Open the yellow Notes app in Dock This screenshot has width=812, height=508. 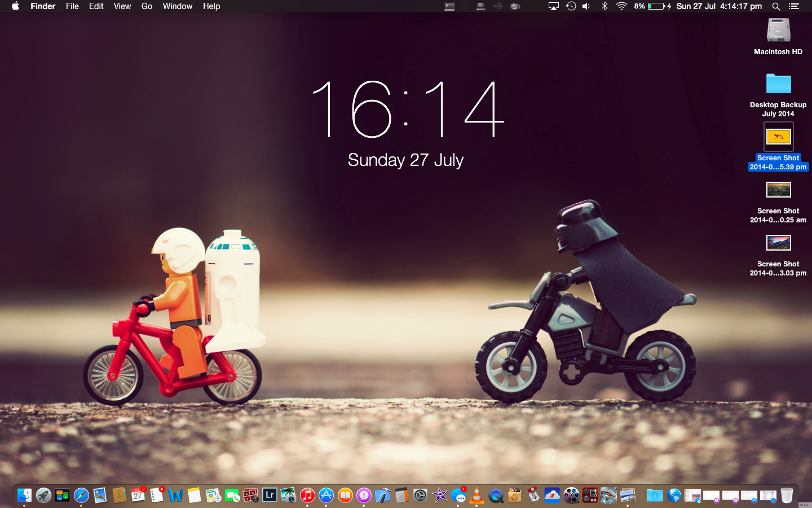195,496
